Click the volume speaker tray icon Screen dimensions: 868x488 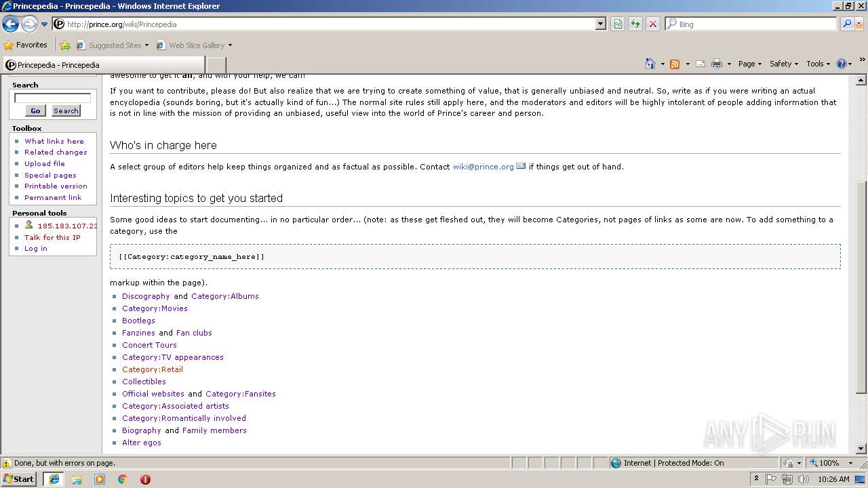[804, 479]
